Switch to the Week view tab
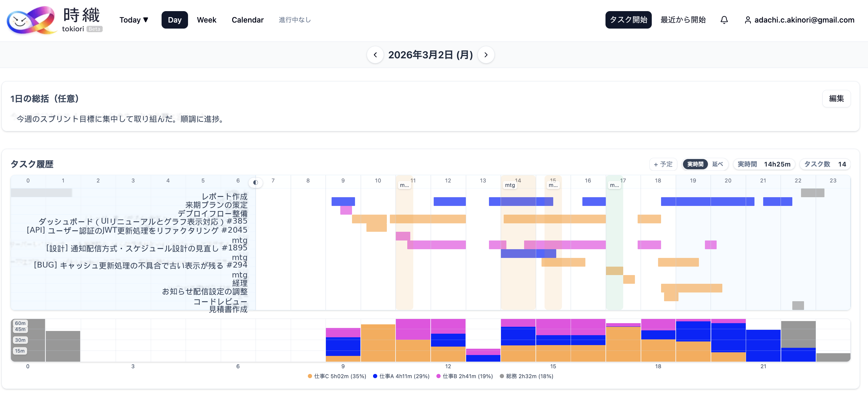Screen dimensions: 868x398 206,20
